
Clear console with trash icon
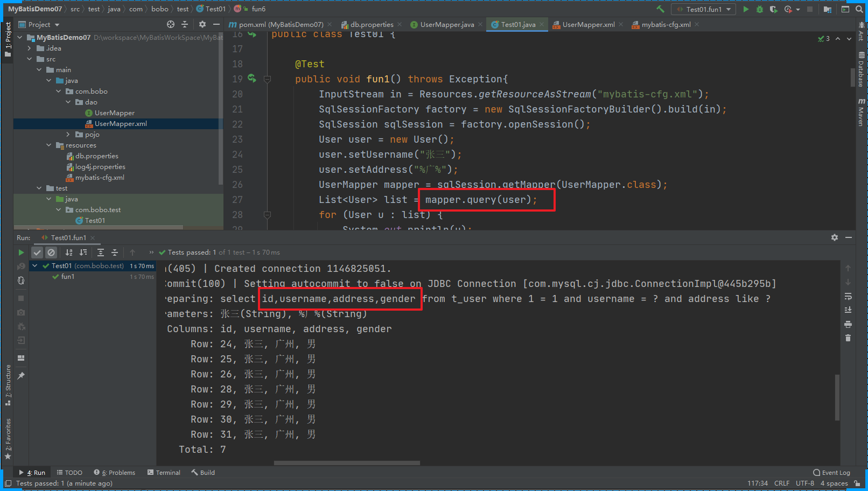pos(848,338)
